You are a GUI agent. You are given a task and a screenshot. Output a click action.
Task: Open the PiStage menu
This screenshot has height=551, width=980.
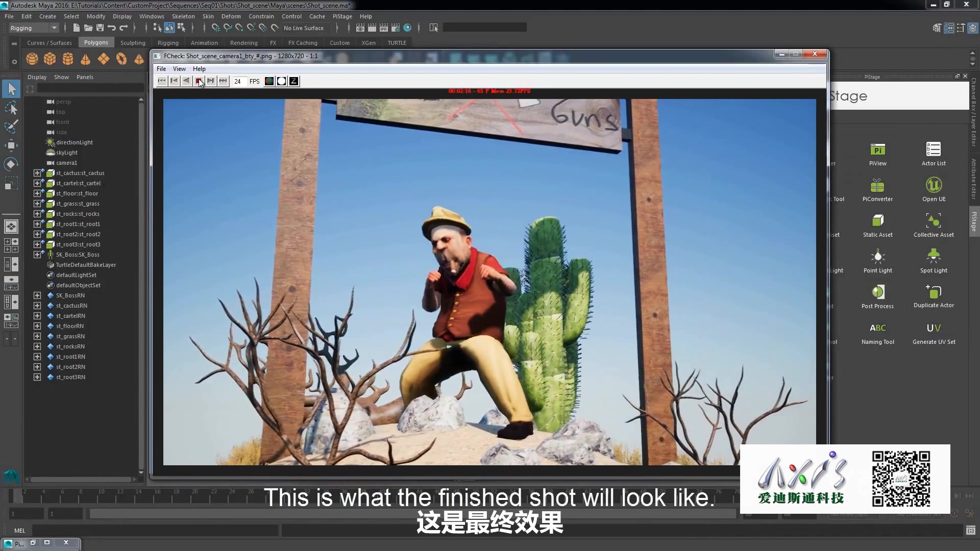pos(342,16)
